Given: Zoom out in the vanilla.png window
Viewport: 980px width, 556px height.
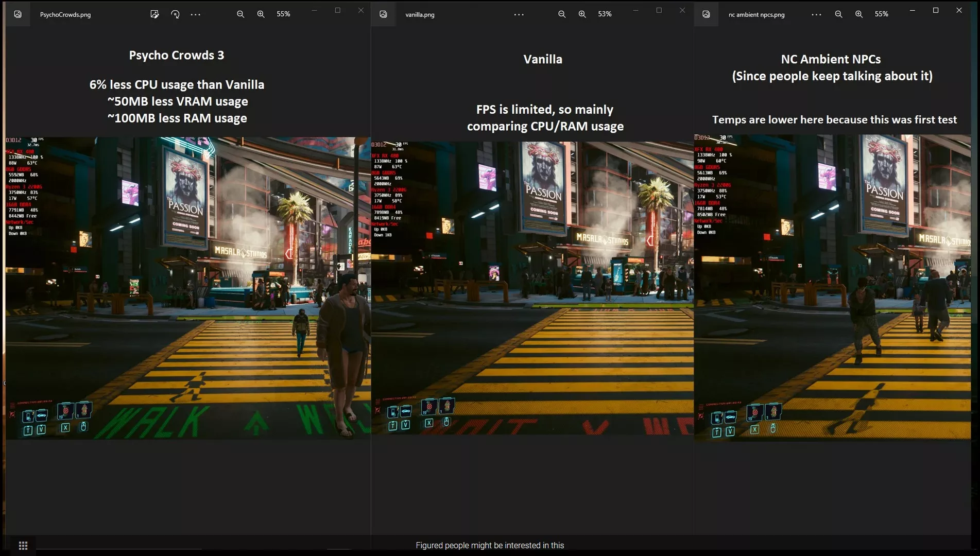Looking at the screenshot, I should click(562, 14).
